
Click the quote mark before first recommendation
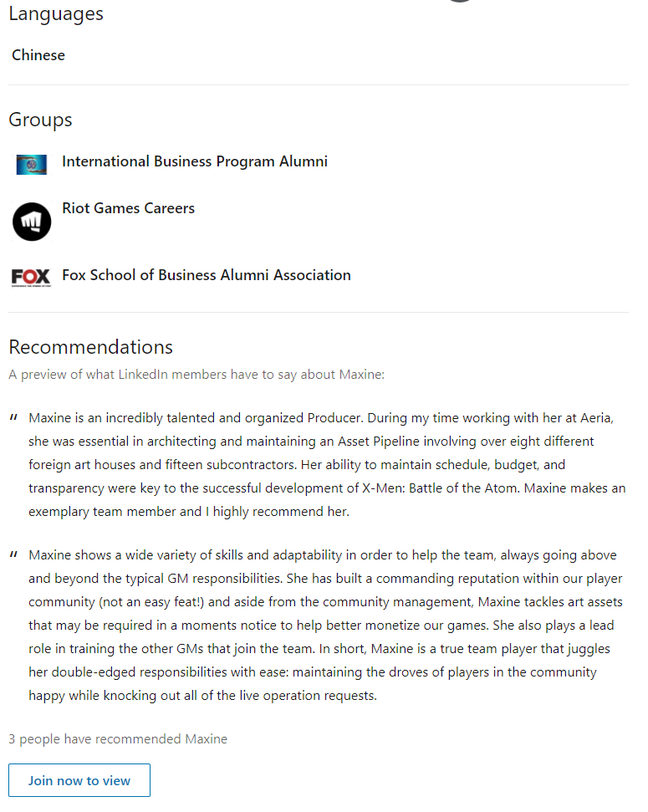pyautogui.click(x=13, y=417)
